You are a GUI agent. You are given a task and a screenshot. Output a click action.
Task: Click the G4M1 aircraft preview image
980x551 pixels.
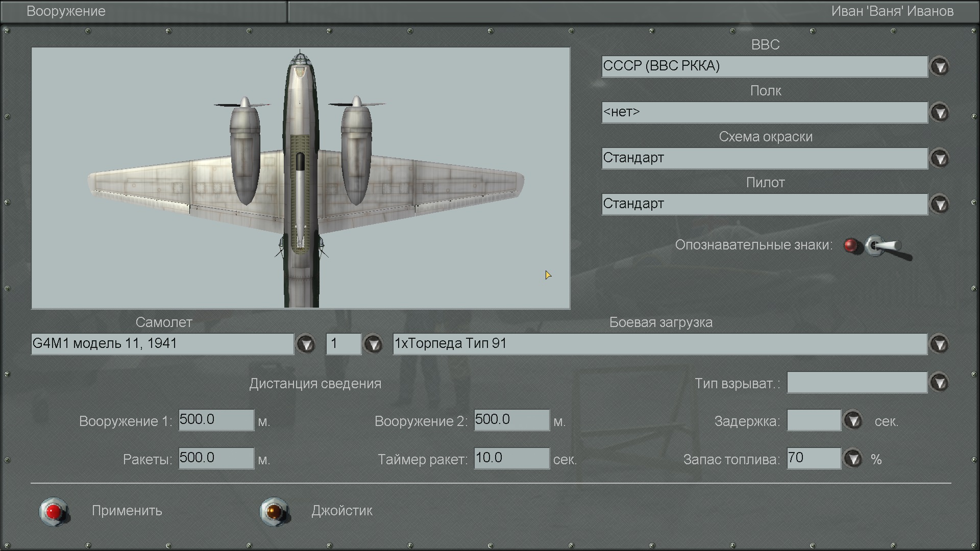[301, 179]
